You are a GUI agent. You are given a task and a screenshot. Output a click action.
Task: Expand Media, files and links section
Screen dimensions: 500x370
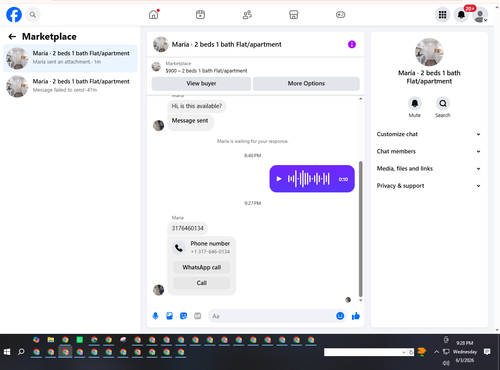coord(429,169)
